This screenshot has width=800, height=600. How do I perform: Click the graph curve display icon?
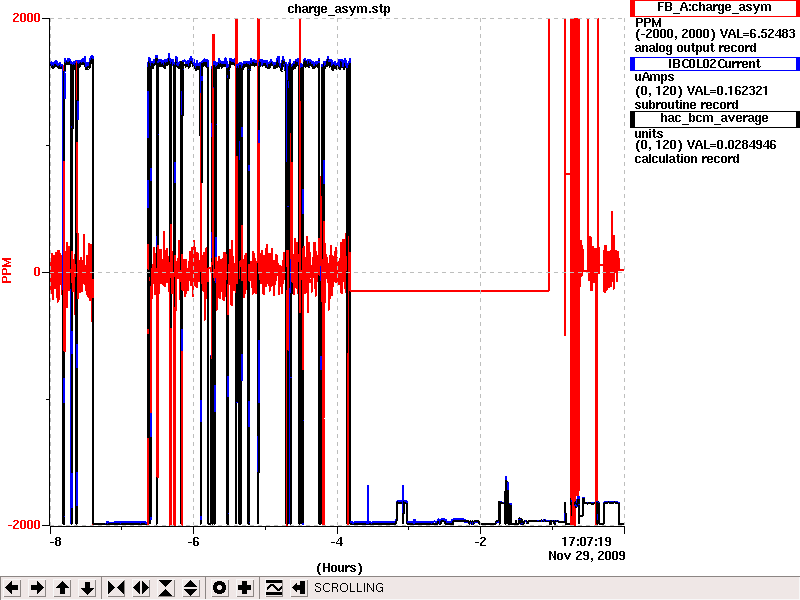coord(273,588)
